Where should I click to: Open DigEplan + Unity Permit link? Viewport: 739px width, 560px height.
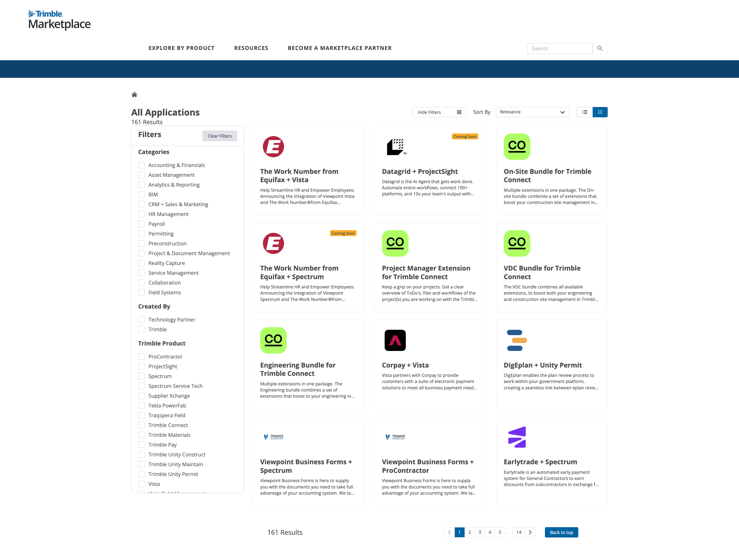(542, 365)
